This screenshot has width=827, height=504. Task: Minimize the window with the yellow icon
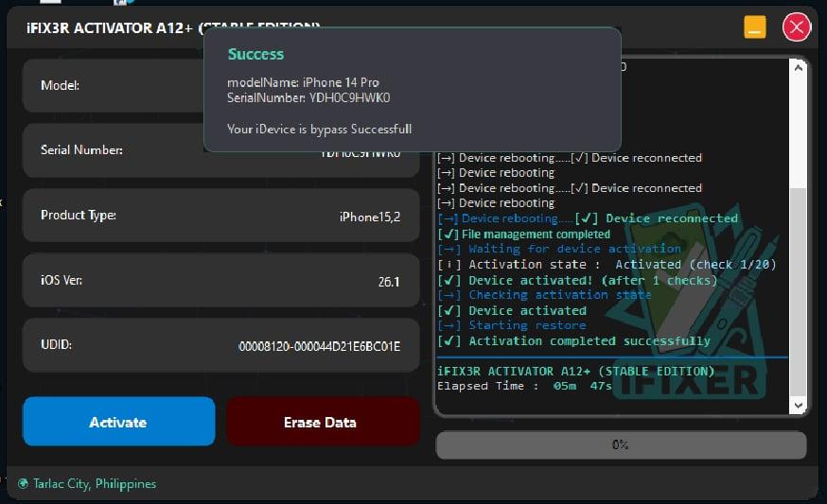pyautogui.click(x=754, y=27)
